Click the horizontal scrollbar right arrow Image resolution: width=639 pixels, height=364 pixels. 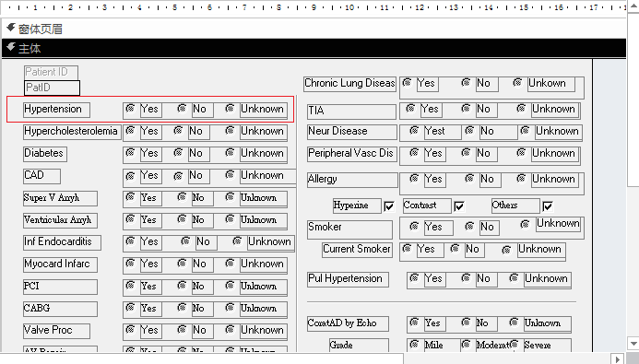pyautogui.click(x=617, y=358)
